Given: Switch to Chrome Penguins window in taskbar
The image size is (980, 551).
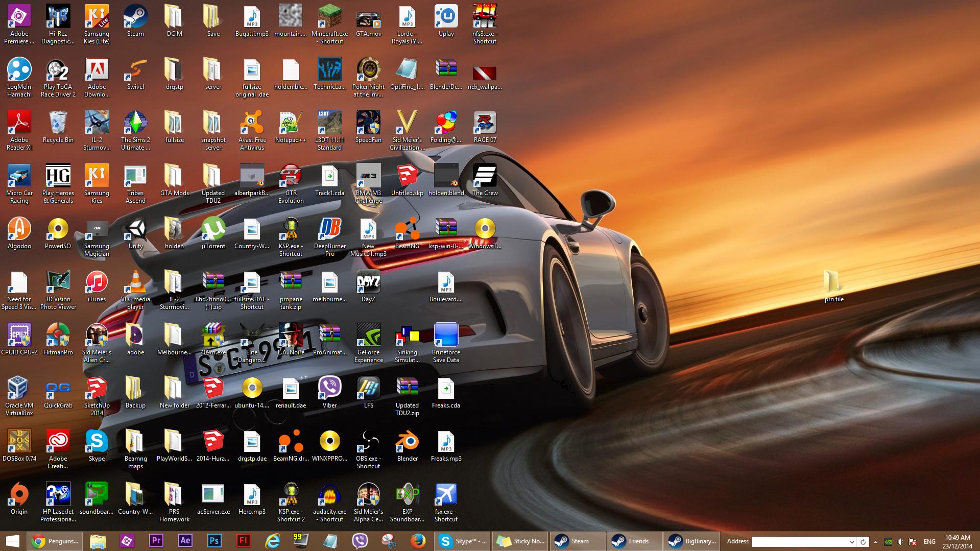Looking at the screenshot, I should (55, 541).
